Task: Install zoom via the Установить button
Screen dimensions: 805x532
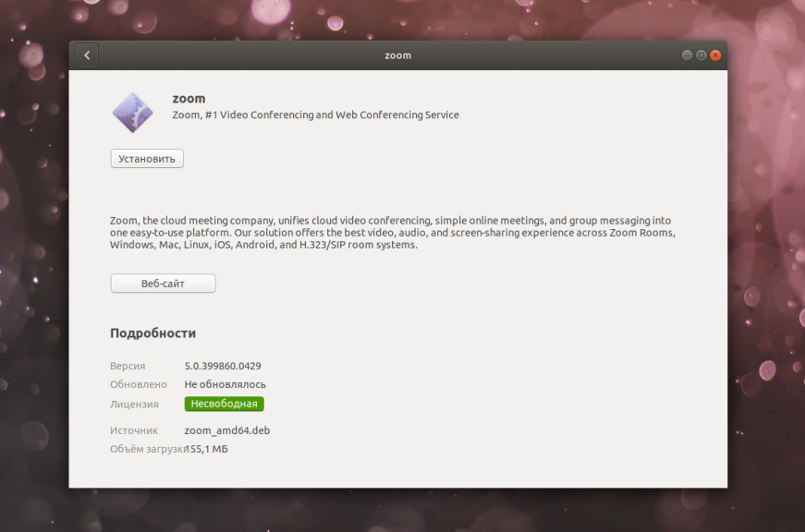Action: pos(147,159)
